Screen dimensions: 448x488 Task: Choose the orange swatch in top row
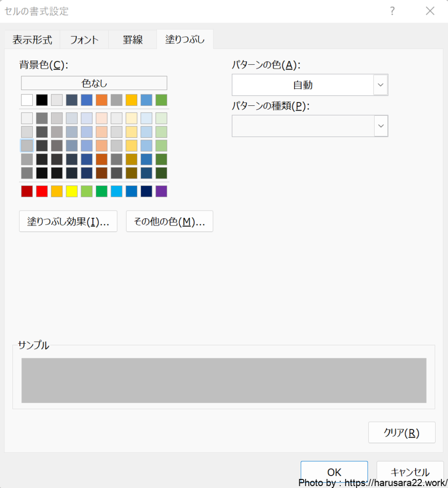pos(102,100)
